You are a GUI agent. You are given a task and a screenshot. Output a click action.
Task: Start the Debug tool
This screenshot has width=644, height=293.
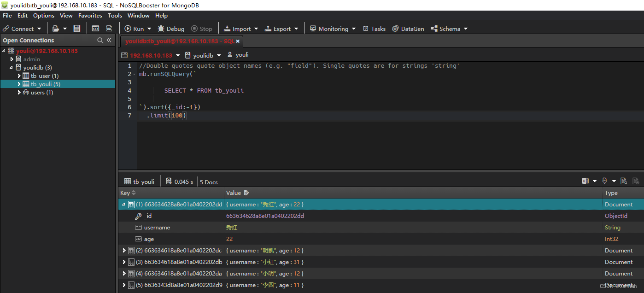171,29
